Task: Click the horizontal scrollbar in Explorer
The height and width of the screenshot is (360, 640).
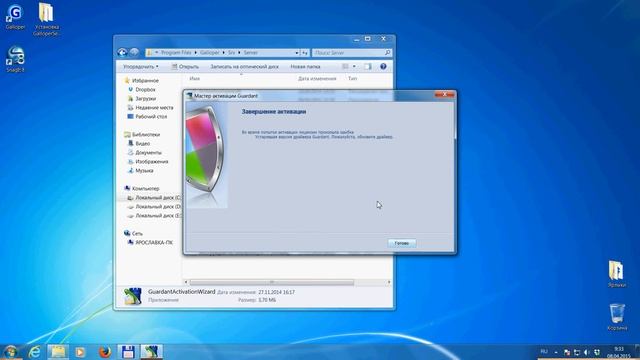Action: (271, 282)
